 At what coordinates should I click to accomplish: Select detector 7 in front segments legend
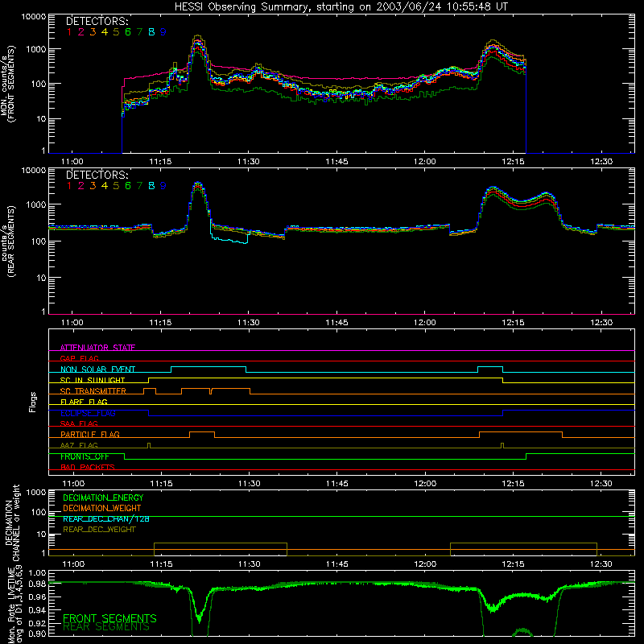[x=139, y=31]
